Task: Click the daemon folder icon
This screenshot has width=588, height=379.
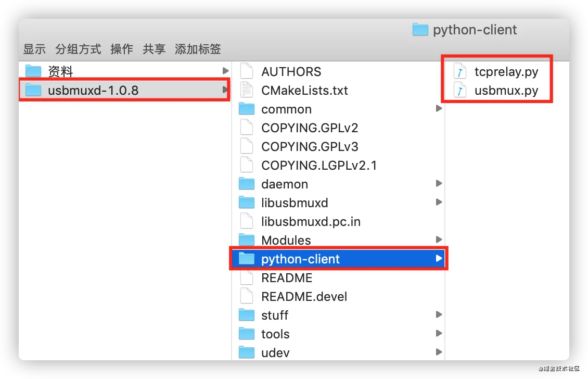Action: coord(246,183)
